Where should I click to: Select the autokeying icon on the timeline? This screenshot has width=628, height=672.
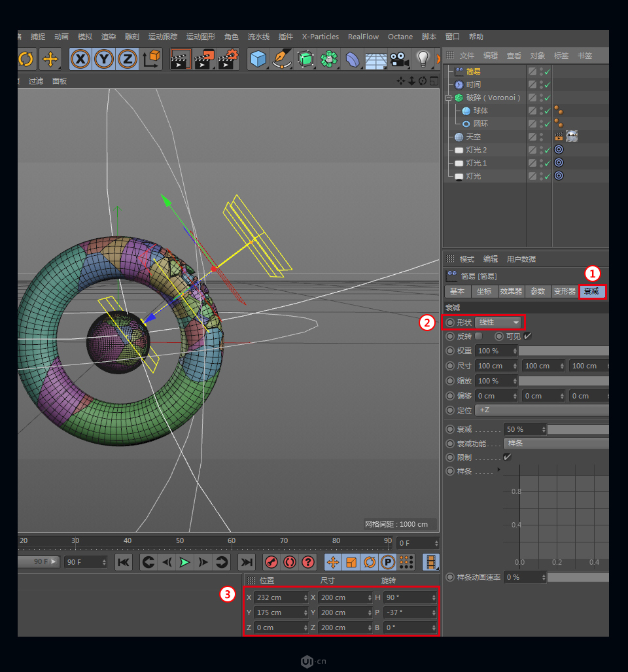coord(288,562)
